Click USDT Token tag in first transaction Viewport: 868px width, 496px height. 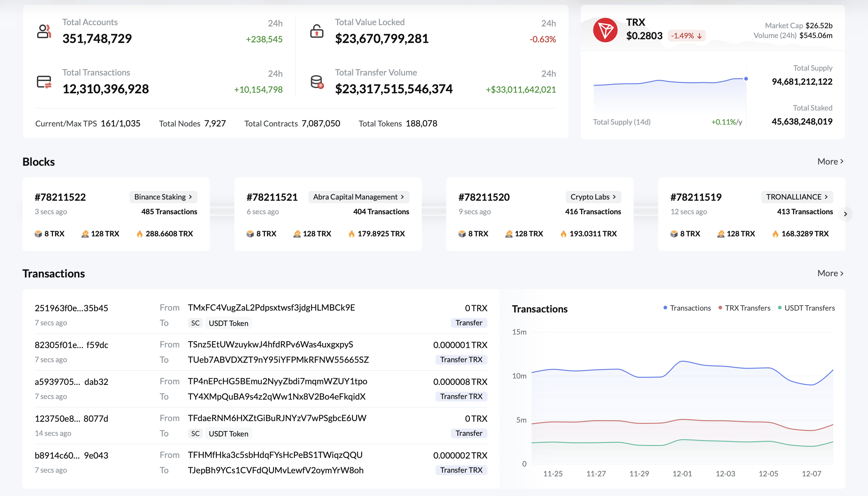[228, 323]
